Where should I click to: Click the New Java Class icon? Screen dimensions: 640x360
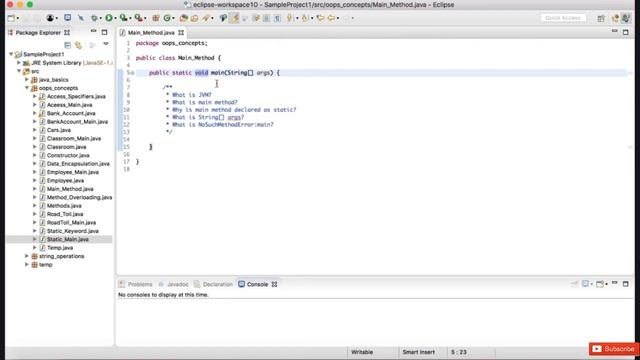167,18
